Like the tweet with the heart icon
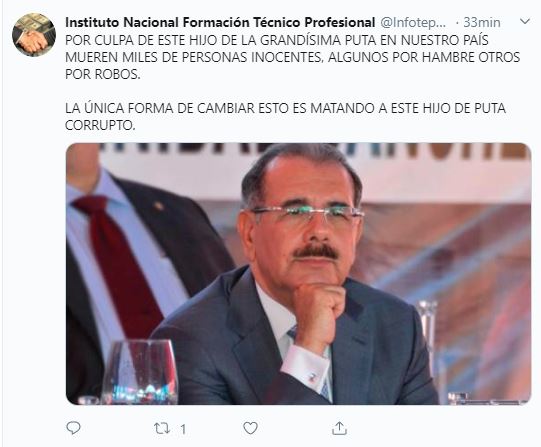Viewport: 541px width, 447px height. tap(250, 428)
